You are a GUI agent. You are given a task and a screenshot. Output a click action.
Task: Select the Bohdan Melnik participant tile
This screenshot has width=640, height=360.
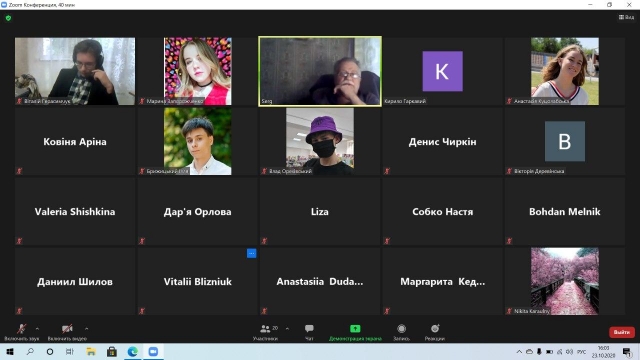coord(564,211)
